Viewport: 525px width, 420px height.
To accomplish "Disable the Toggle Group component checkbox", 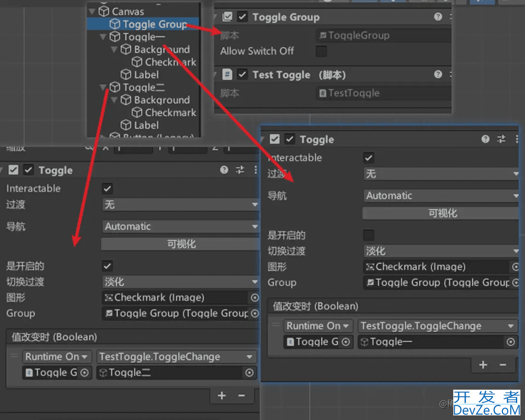I will (x=242, y=17).
